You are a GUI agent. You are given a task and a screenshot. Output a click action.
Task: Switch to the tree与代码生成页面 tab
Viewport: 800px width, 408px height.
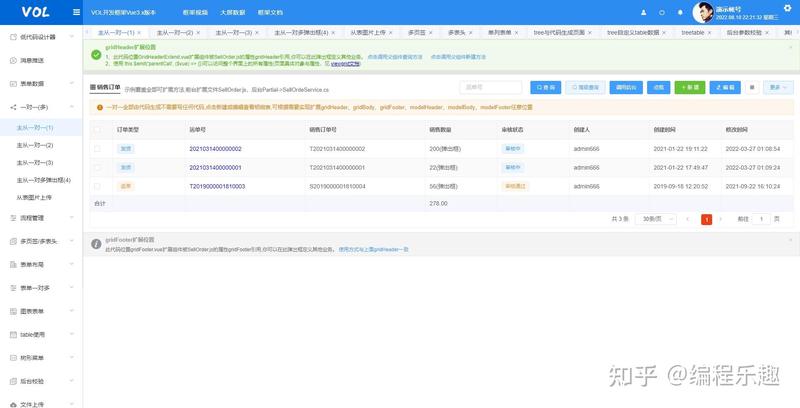[559, 33]
